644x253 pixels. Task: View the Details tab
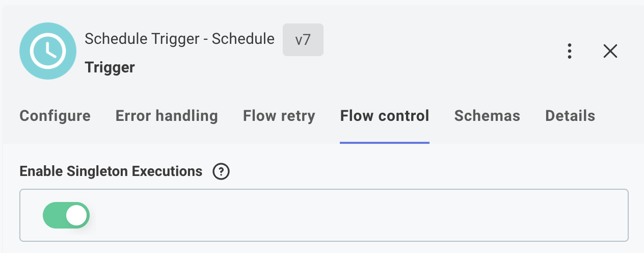(570, 116)
